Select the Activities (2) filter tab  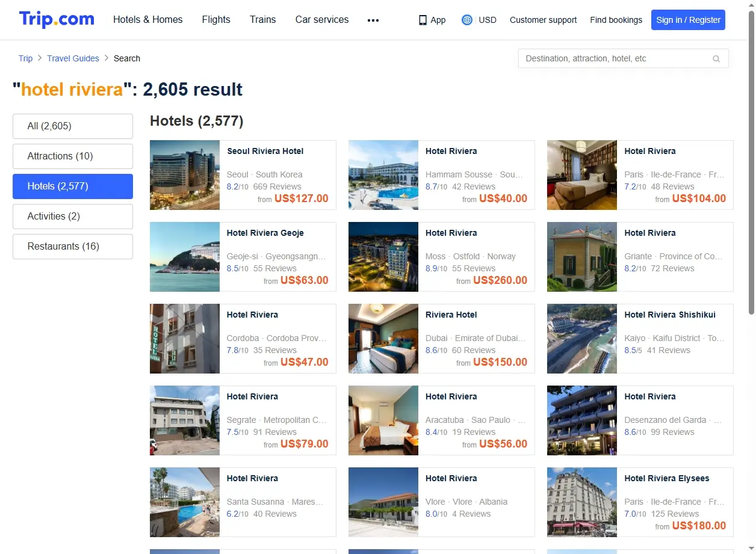pyautogui.click(x=73, y=217)
